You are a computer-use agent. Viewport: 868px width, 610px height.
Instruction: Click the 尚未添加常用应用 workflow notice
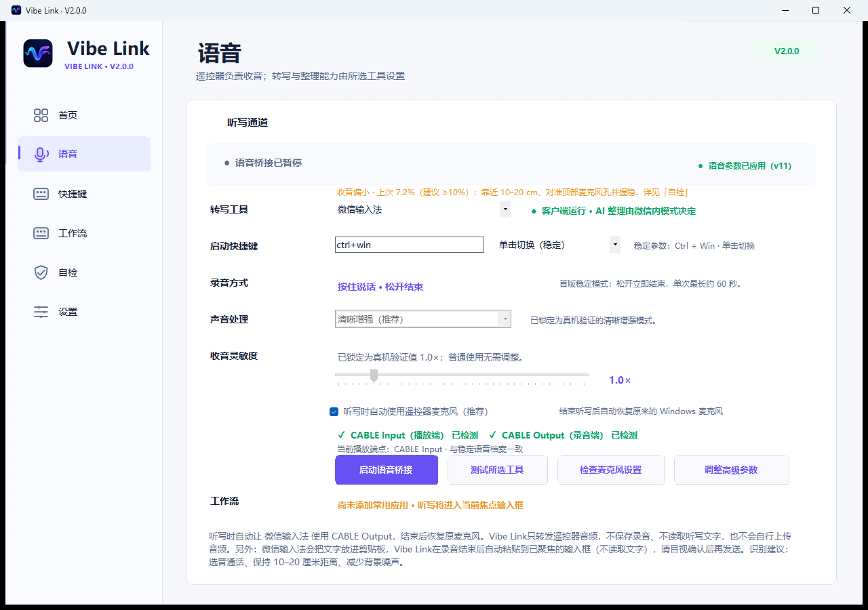[431, 505]
